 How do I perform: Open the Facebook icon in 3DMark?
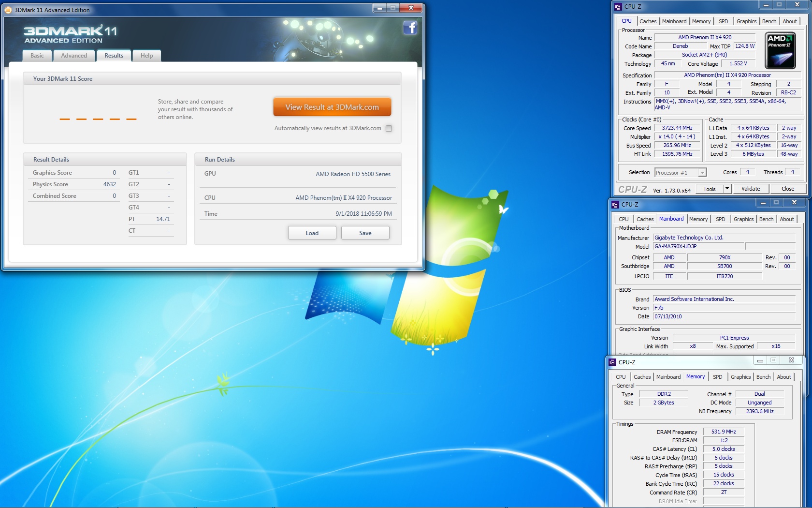coord(410,28)
